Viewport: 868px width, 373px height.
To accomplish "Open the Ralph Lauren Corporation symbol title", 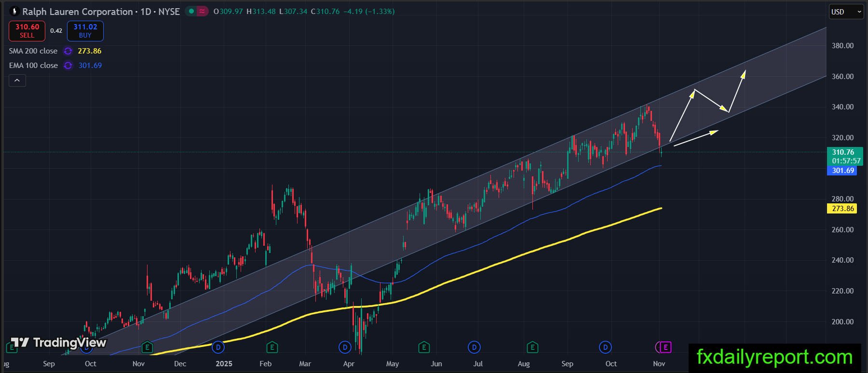I will 78,12.
